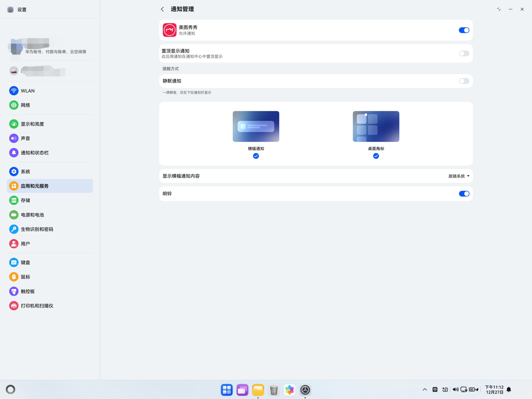Screen dimensions: 532x399
Task: Click the 美图秀秀 app icon
Action: pyautogui.click(x=169, y=30)
